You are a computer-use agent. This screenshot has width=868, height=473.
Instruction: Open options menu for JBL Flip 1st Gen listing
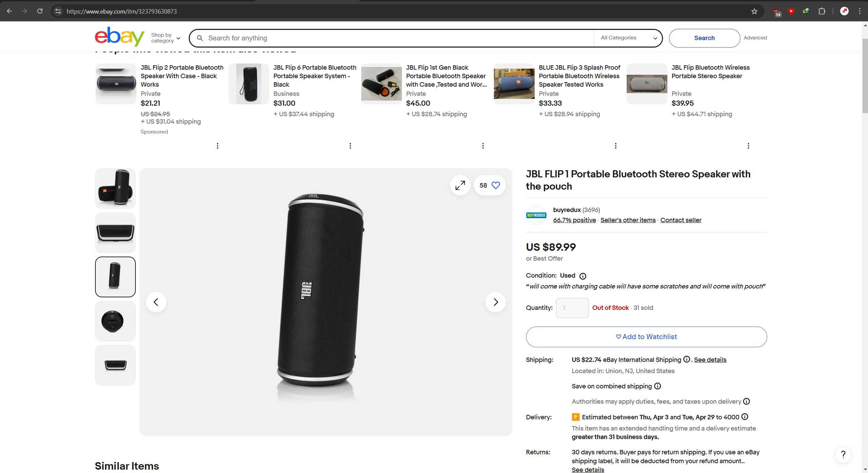coord(483,146)
